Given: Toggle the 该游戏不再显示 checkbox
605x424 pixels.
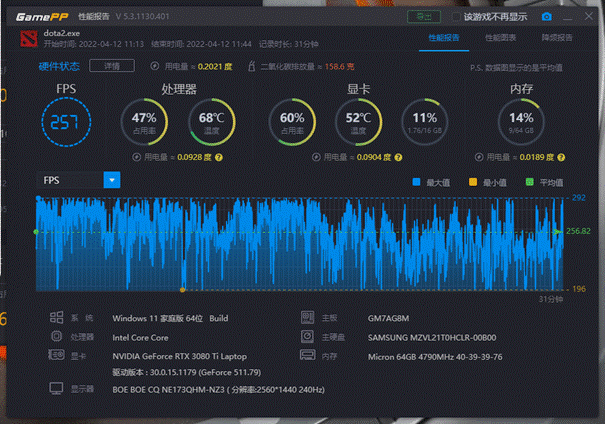Looking at the screenshot, I should 456,17.
